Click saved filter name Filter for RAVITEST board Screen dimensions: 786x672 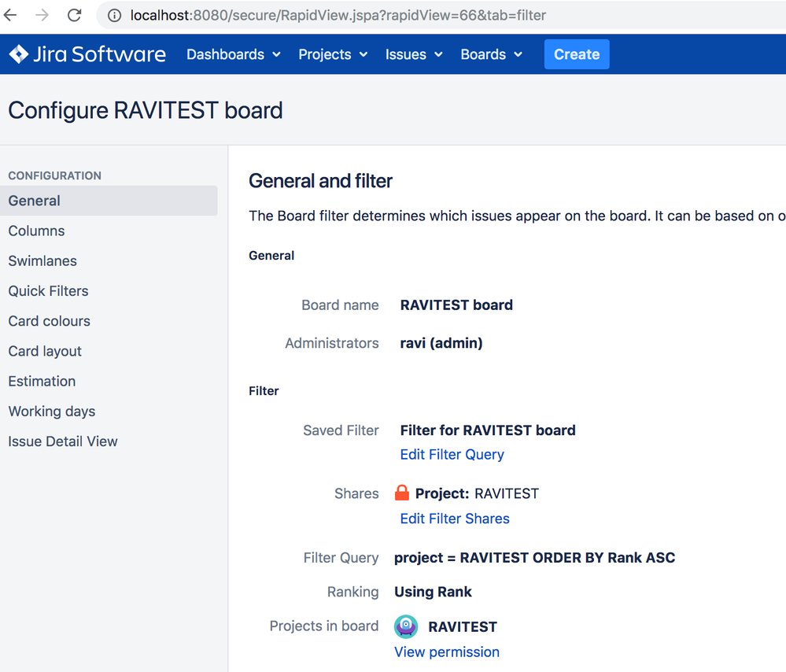(488, 430)
